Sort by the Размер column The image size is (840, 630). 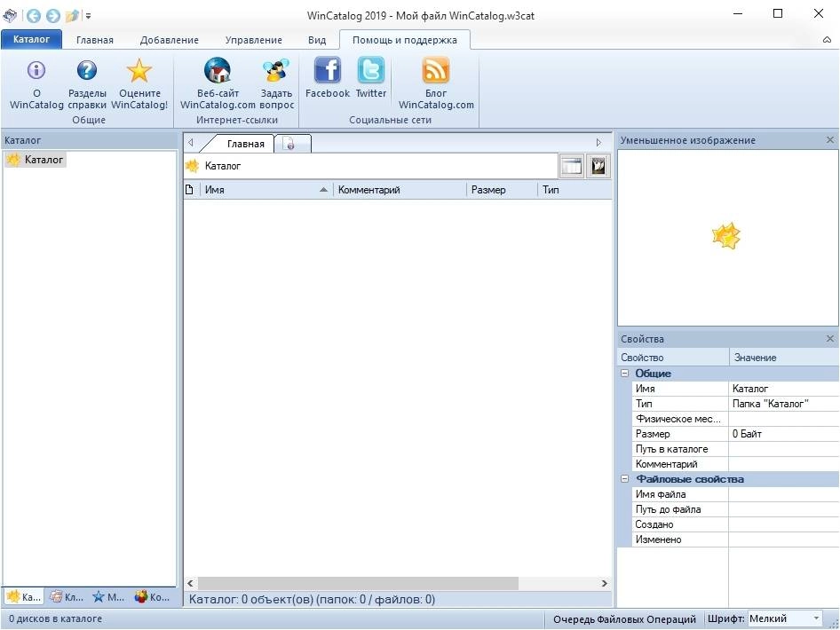coord(502,190)
